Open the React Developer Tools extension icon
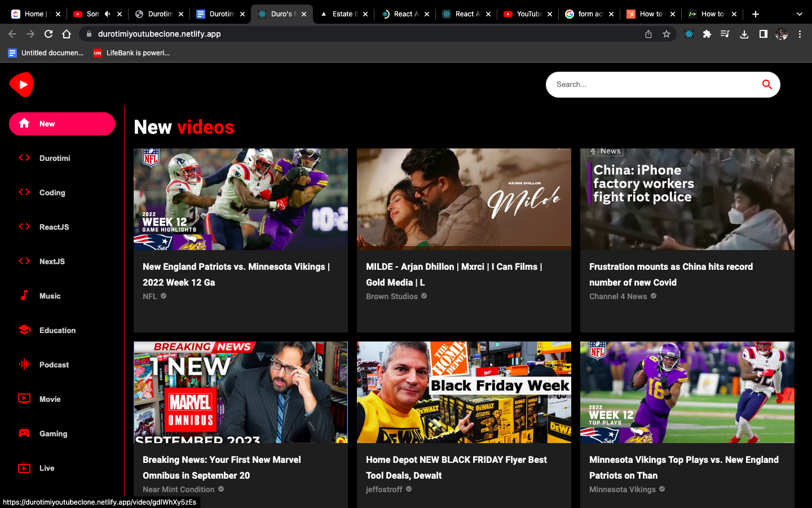 (689, 34)
